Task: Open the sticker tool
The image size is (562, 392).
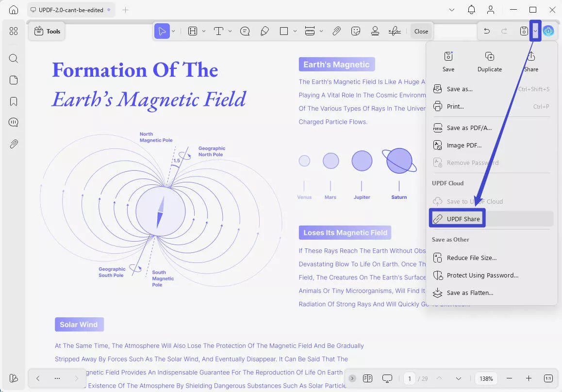Action: pyautogui.click(x=356, y=31)
